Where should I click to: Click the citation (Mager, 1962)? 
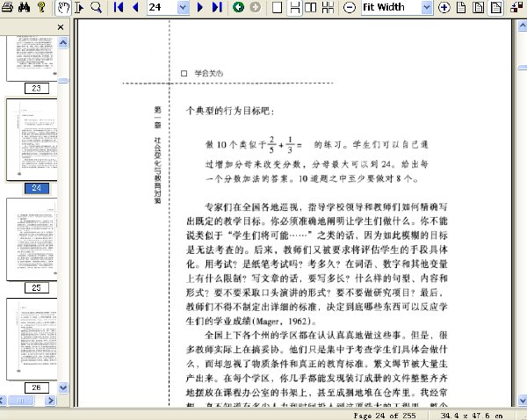tap(284, 321)
